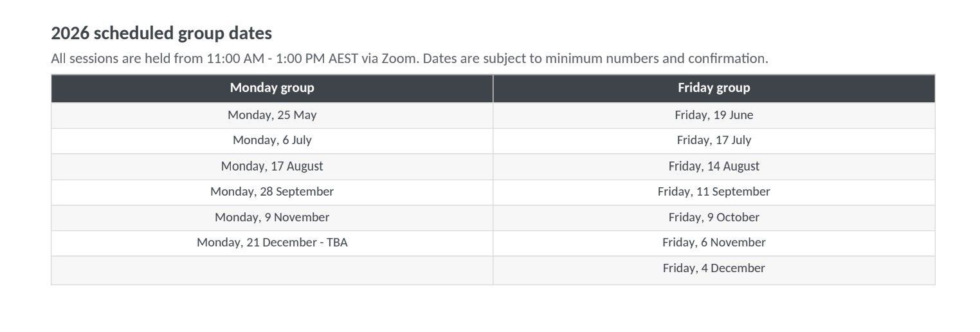Click Friday, 6 November entry

(714, 243)
